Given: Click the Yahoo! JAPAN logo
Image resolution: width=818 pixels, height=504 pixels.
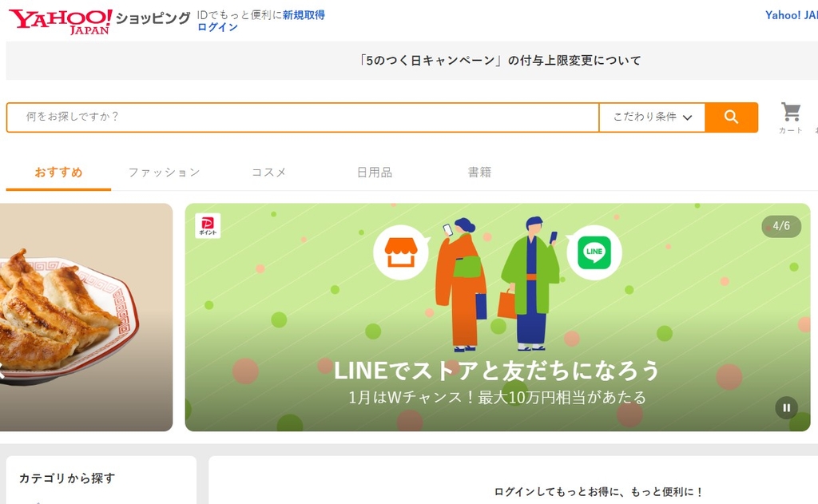Looking at the screenshot, I should 60,21.
